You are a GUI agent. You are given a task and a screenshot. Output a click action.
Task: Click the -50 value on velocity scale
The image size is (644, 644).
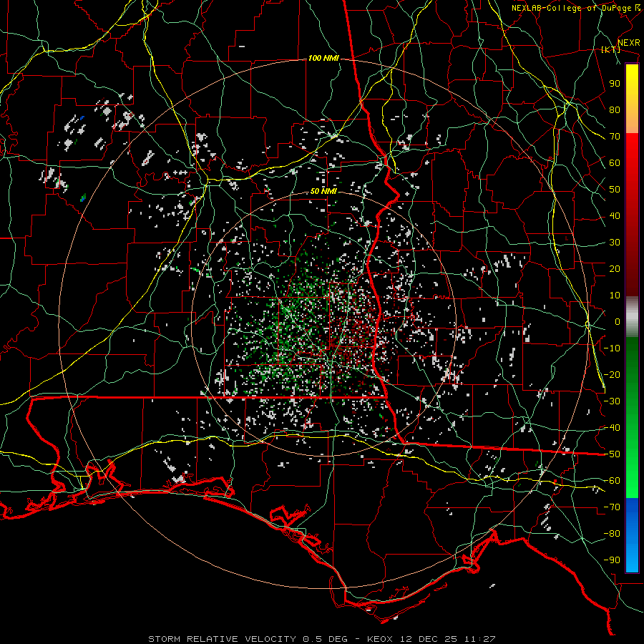[612, 454]
